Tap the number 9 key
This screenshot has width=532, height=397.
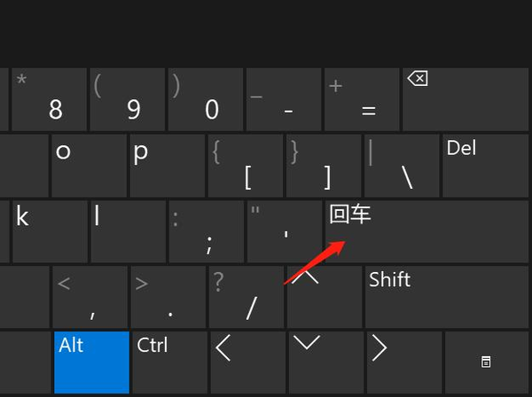(127, 99)
